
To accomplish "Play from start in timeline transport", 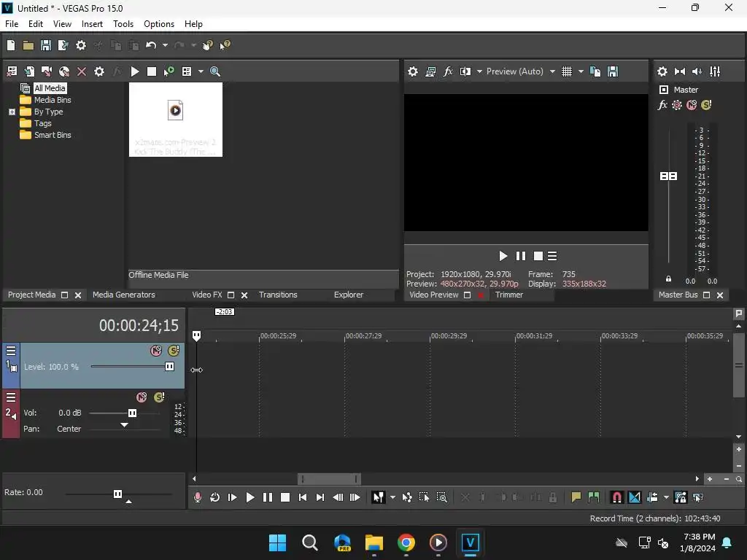I will (x=233, y=497).
